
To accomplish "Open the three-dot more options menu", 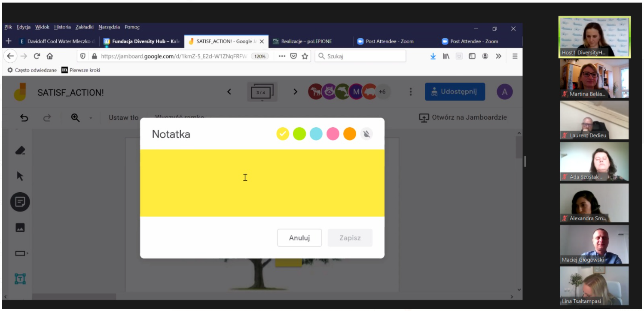I will click(x=411, y=92).
